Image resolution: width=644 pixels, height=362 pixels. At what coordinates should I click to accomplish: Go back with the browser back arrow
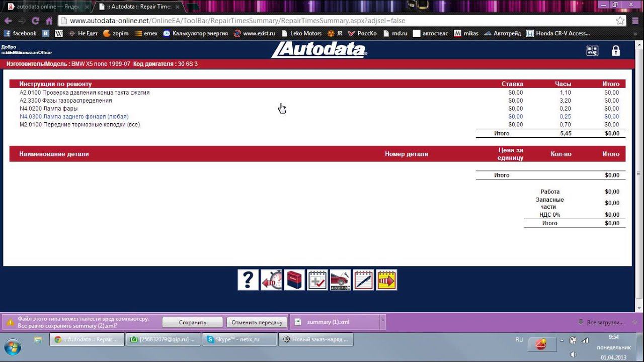click(8, 21)
